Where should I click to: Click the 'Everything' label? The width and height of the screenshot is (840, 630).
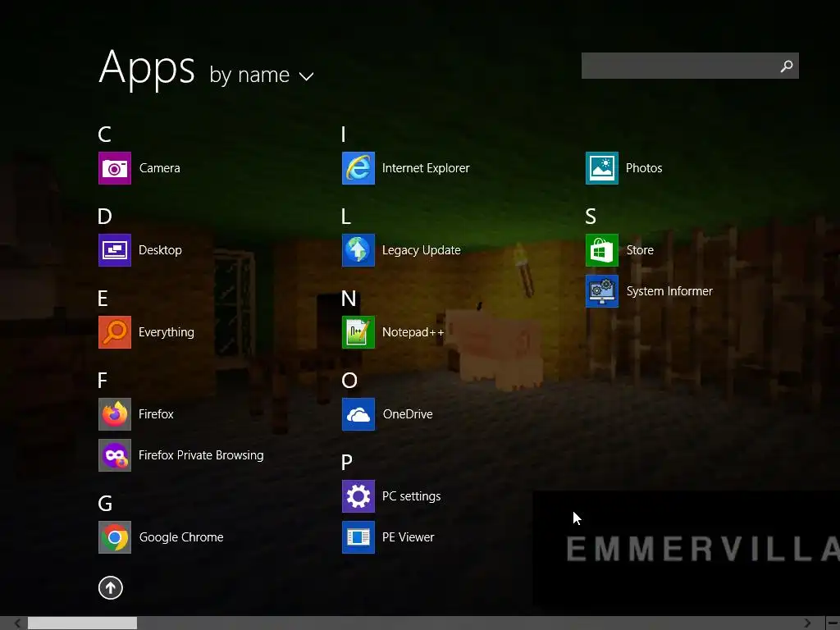[x=166, y=332]
